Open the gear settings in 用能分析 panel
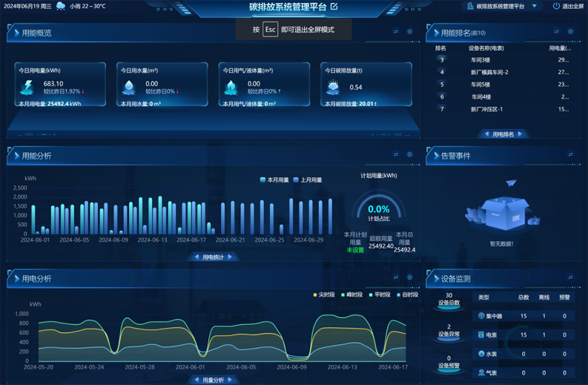 (410, 155)
